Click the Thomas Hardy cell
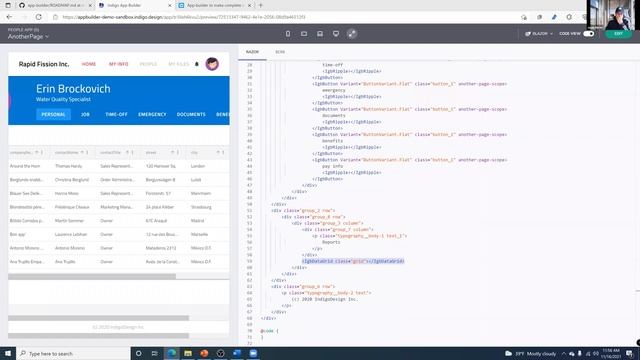This screenshot has width=640, height=360. [x=69, y=166]
